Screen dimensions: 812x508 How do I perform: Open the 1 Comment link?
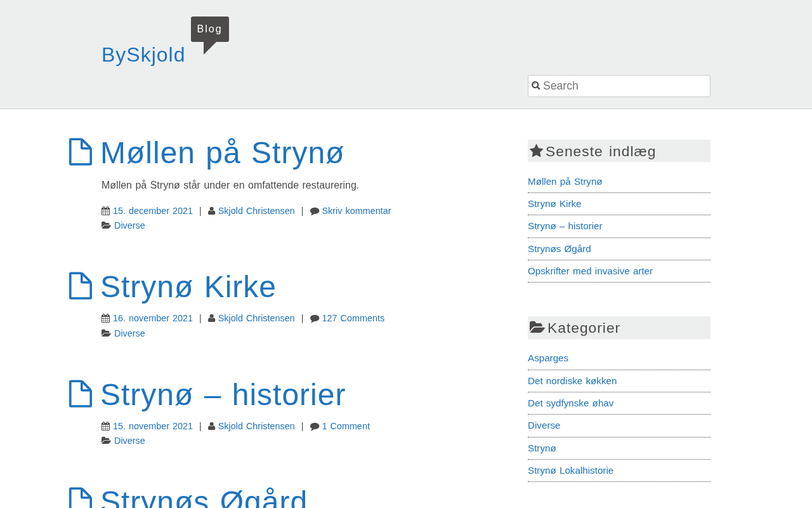[346, 426]
